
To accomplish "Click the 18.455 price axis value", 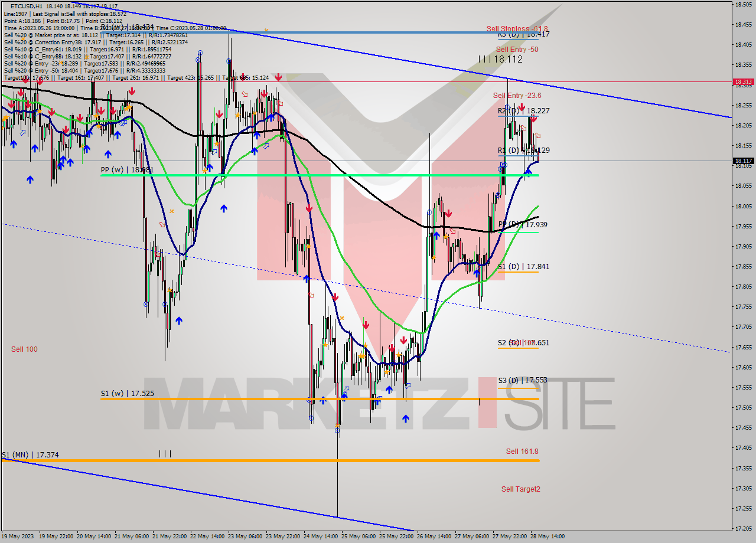I will click(x=743, y=24).
